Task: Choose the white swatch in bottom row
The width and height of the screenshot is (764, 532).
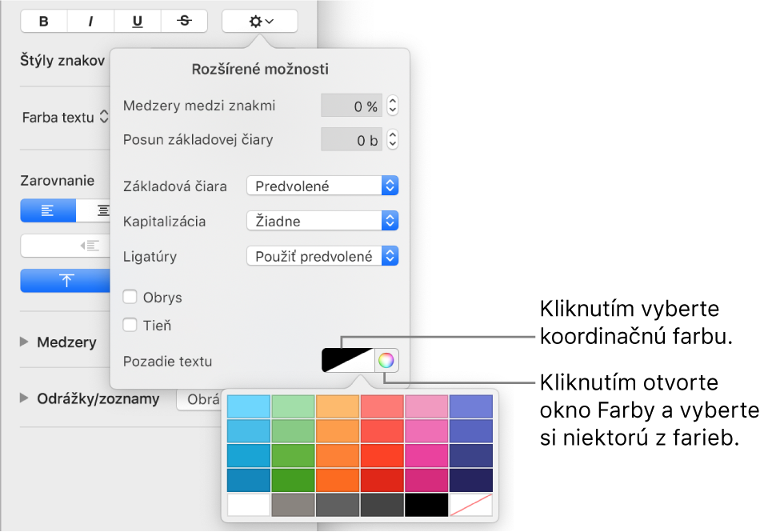Action: pyautogui.click(x=249, y=505)
